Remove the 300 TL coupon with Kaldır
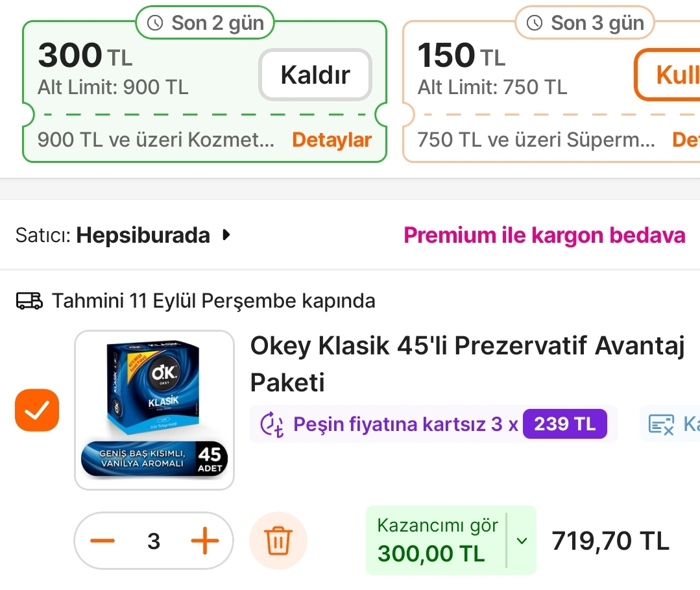Viewport: 700px width, 590px height. click(315, 75)
